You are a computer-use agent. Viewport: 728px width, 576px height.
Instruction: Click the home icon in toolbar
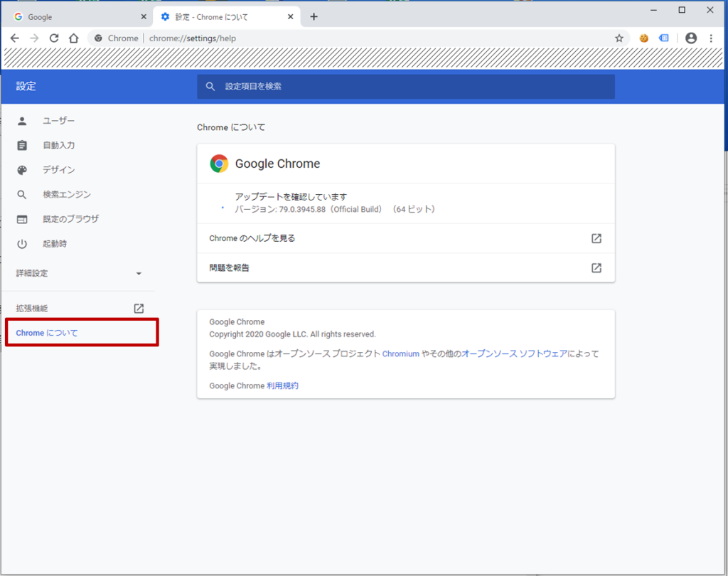(73, 38)
